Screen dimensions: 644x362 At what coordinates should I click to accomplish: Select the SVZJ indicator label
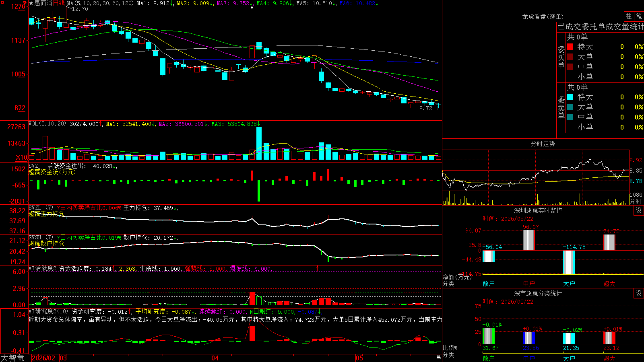click(x=35, y=166)
